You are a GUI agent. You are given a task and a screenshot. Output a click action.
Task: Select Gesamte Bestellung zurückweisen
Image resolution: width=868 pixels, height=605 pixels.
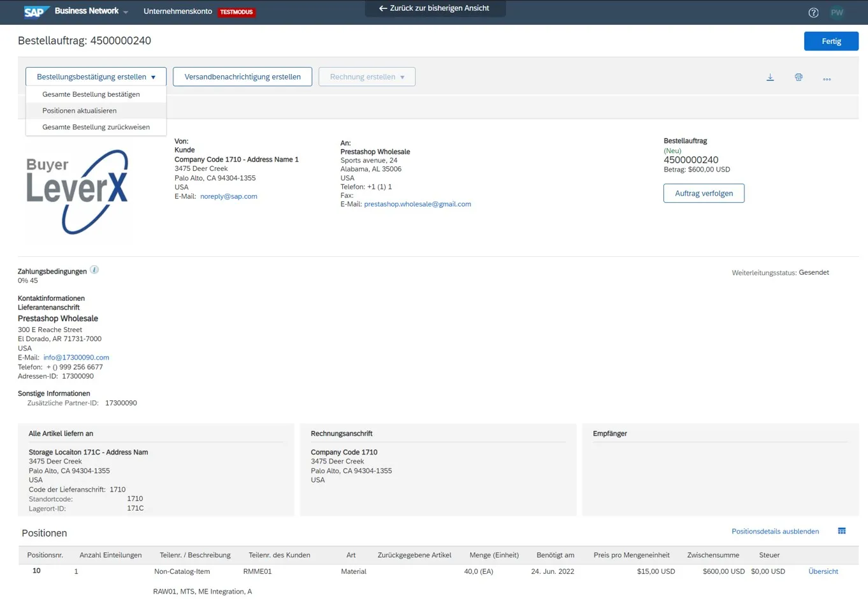tap(96, 128)
